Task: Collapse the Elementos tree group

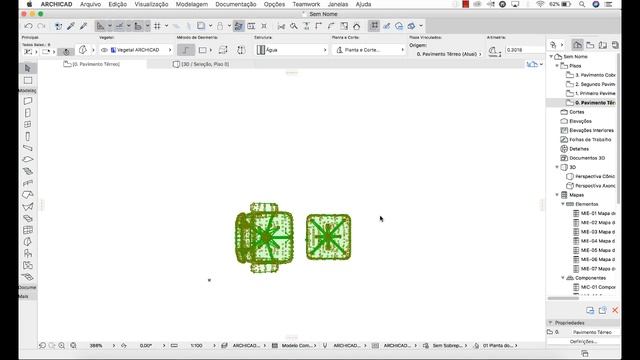Action: pyautogui.click(x=563, y=204)
